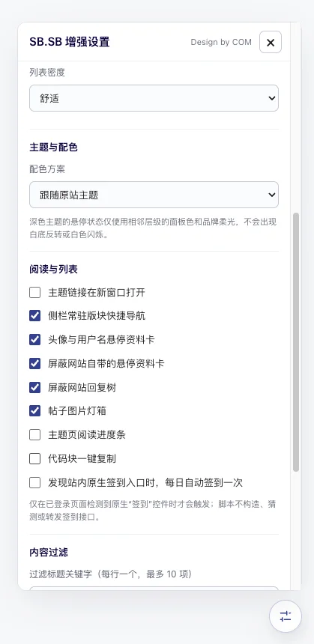Open the floating sliders settings button
The height and width of the screenshot is (644, 314).
pos(286,616)
